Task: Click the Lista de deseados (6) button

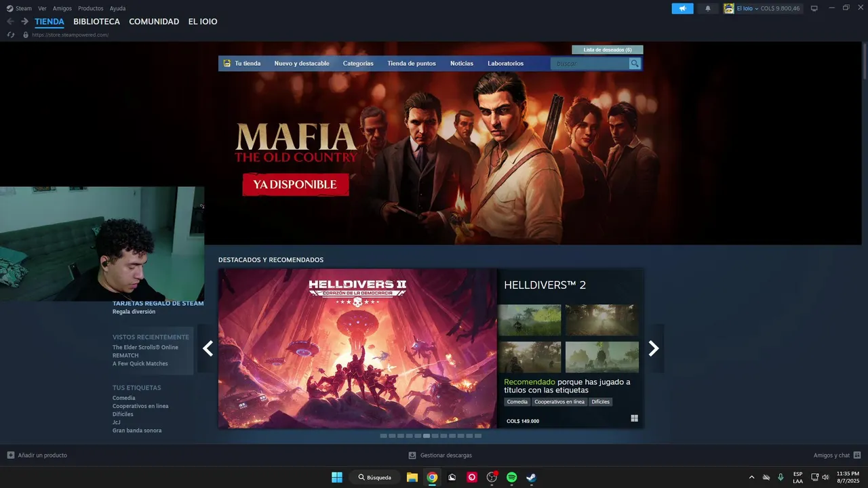Action: point(608,49)
